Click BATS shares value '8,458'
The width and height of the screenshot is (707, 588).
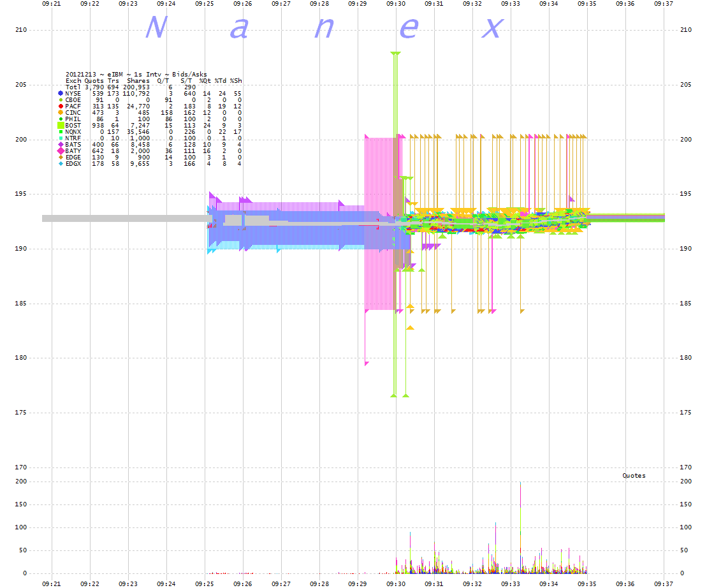(140, 144)
